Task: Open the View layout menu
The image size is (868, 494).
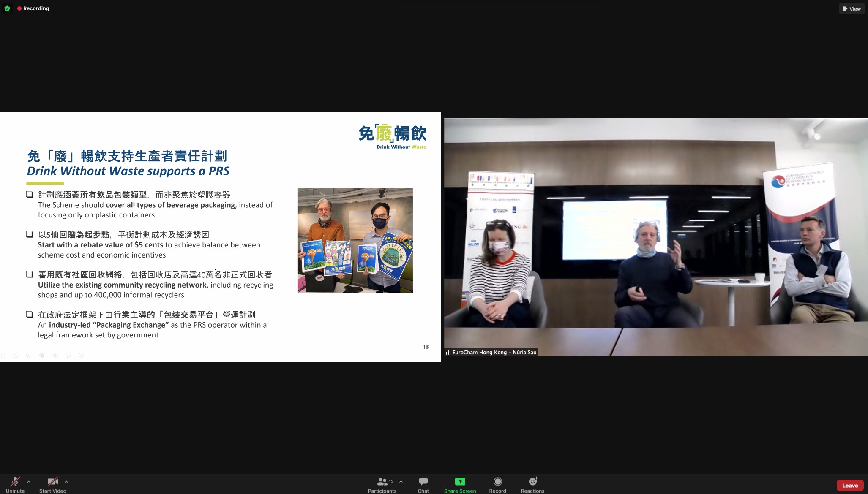Action: [852, 8]
